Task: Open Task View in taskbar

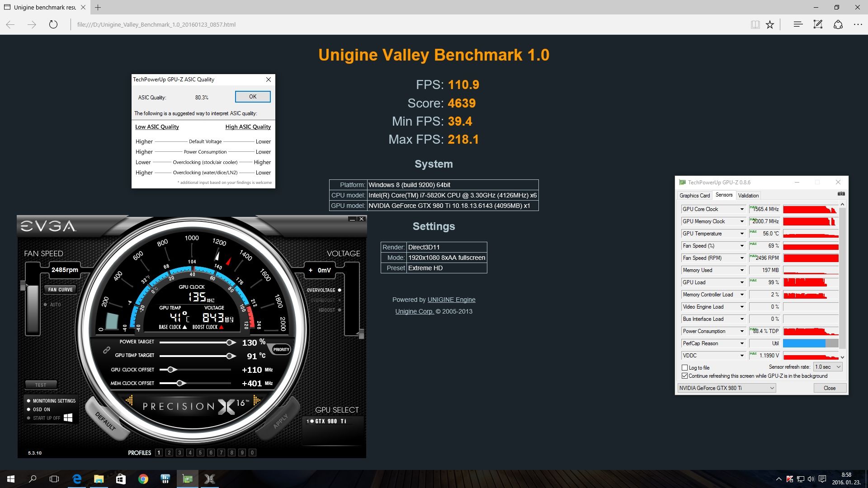Action: coord(54,479)
